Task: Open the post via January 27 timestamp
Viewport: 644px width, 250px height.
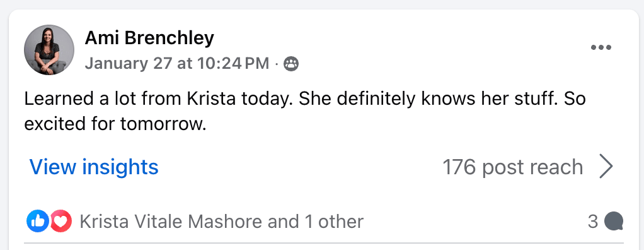Action: (x=177, y=64)
